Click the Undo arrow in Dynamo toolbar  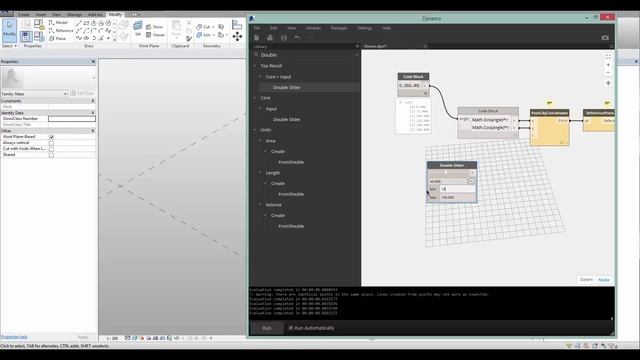coord(297,38)
